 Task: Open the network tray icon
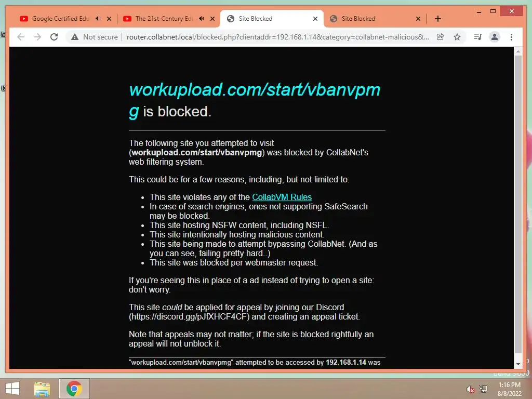click(x=483, y=389)
